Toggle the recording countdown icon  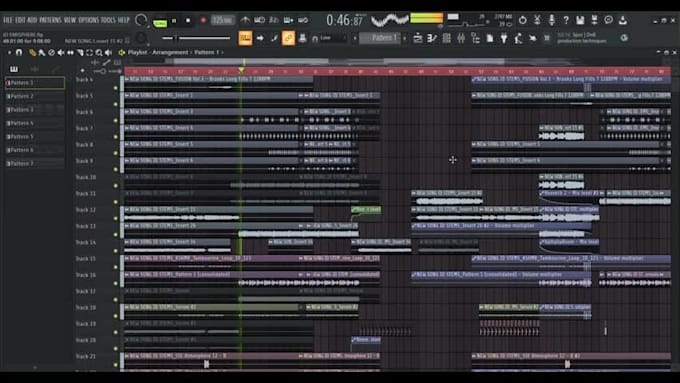tap(274, 20)
